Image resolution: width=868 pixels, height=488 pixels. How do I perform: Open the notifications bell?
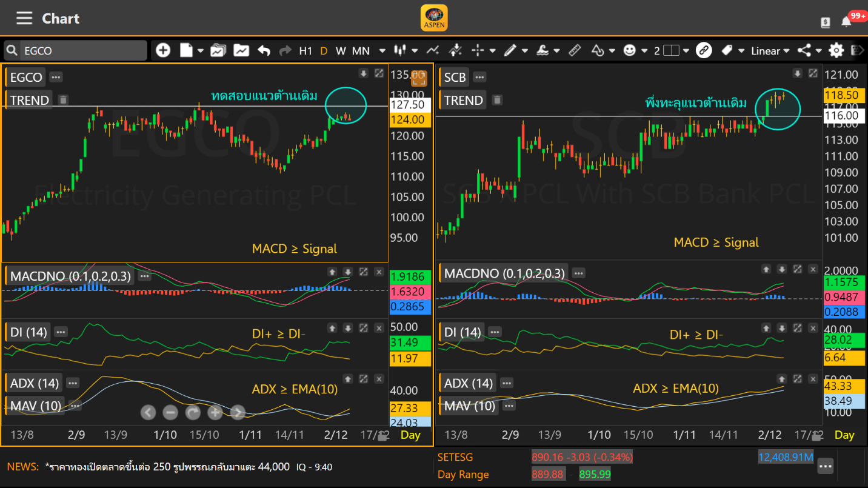coord(846,22)
